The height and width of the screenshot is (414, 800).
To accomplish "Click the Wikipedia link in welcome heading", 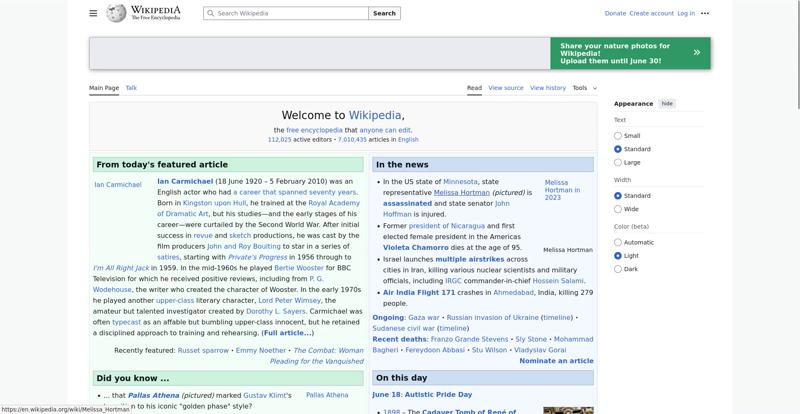I will 375,115.
